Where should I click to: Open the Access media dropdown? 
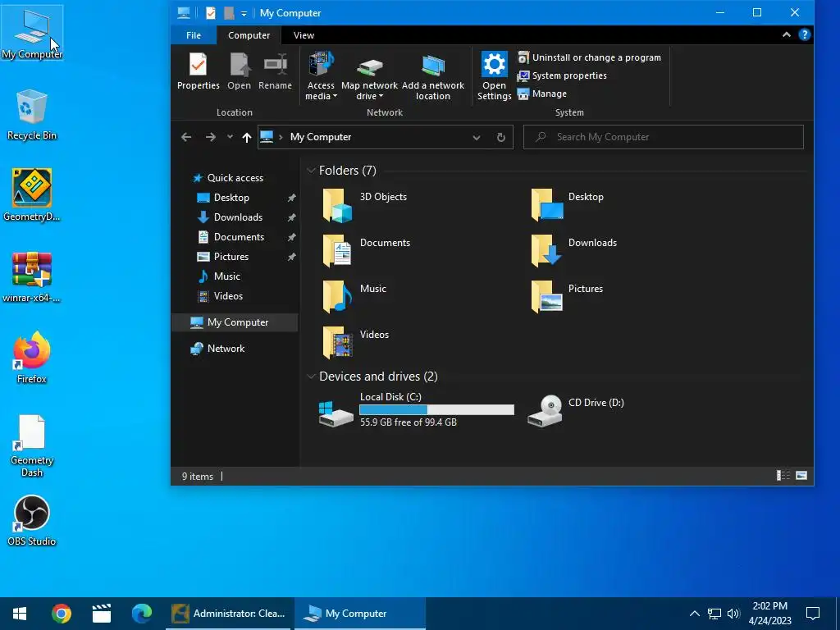(x=321, y=76)
